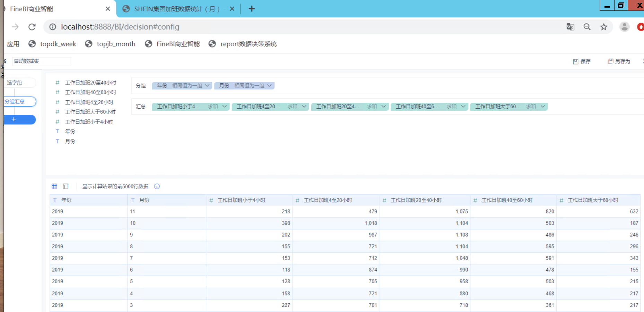Click the 另存为 save-as button
This screenshot has height=312, width=644.
tap(619, 61)
